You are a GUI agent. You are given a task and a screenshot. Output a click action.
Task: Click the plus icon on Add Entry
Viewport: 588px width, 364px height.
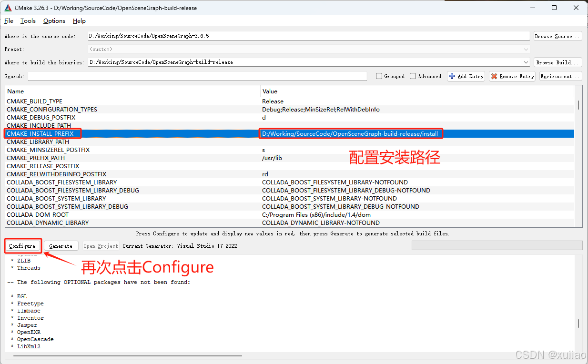click(x=451, y=76)
